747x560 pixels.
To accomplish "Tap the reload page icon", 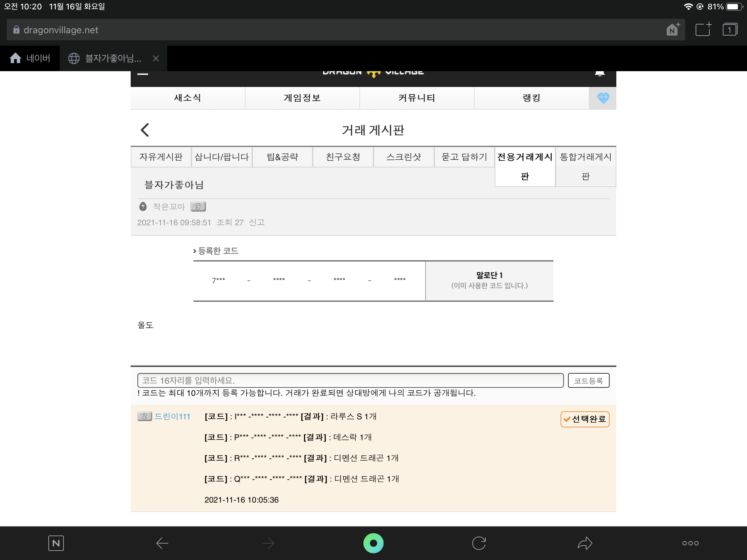I will pos(479,543).
